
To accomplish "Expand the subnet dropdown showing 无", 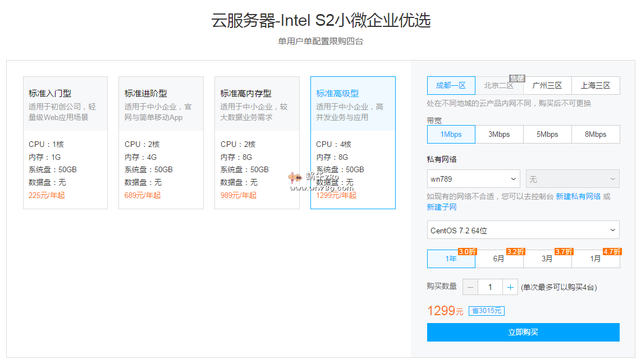I will point(573,179).
